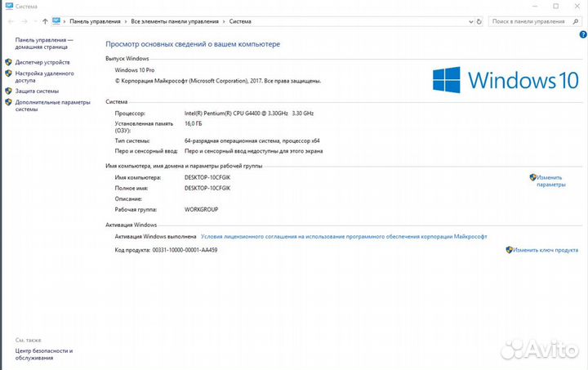Click the shield icon beside Защита системы
The image size is (588, 370).
pos(8,91)
